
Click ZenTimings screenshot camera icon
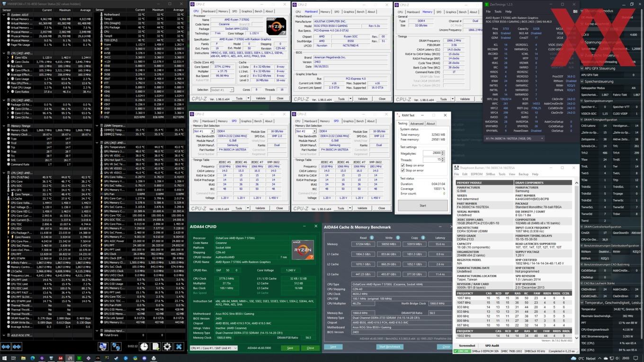pos(575,11)
